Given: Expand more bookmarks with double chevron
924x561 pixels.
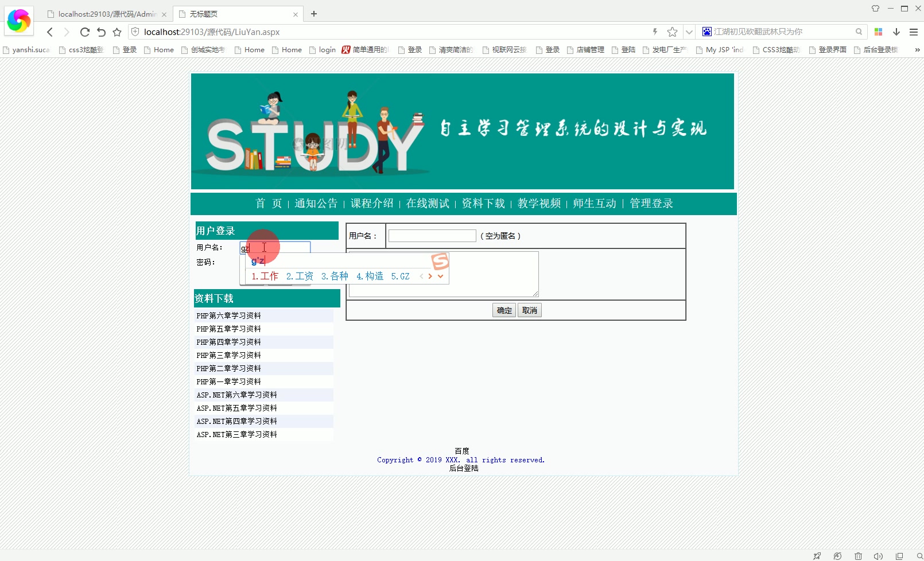Looking at the screenshot, I should tap(917, 50).
